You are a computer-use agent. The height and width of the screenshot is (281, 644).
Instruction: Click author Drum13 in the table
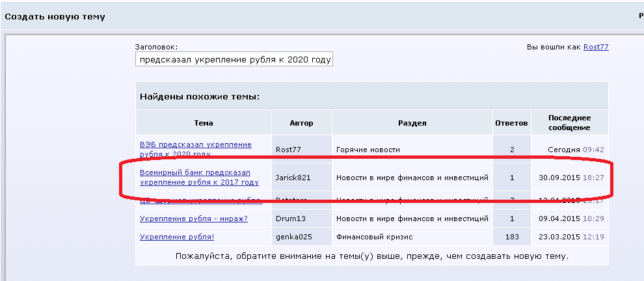289,219
